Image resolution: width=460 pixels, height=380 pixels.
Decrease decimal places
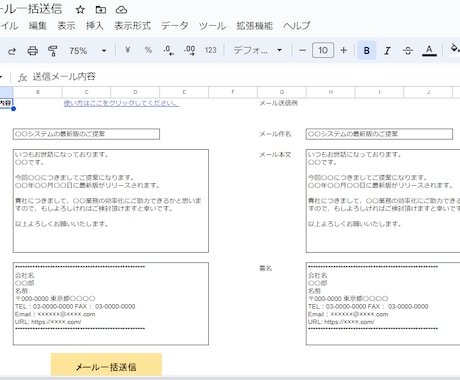[169, 50]
